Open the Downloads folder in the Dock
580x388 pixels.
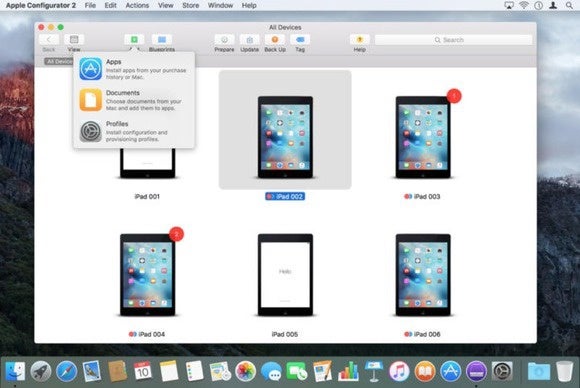(539, 371)
